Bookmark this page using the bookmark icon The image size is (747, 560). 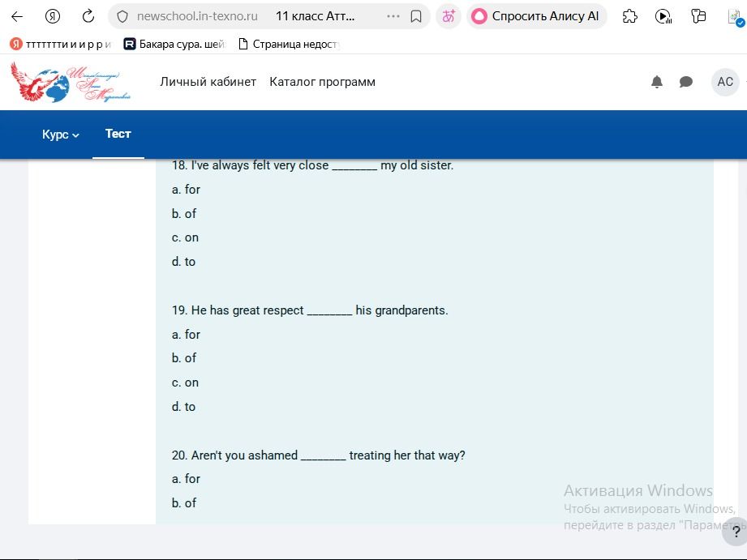point(415,17)
